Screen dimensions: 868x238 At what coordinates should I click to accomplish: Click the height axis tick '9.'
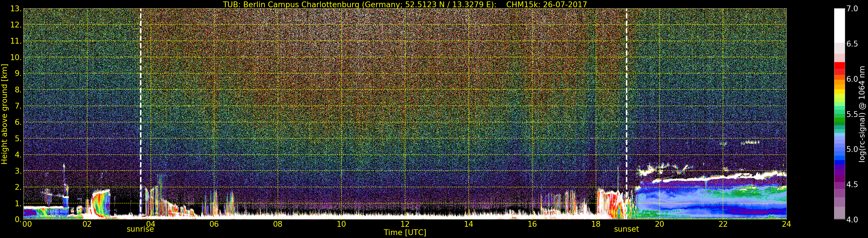click(x=18, y=73)
